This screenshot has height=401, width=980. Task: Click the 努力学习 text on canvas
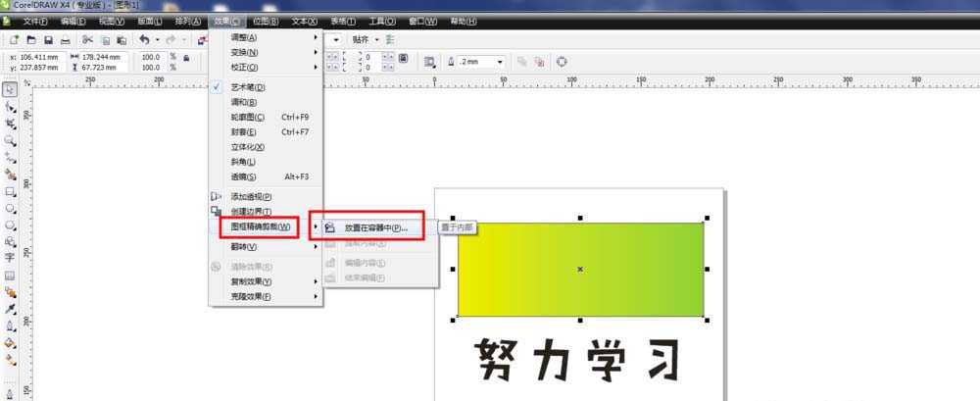click(x=579, y=361)
